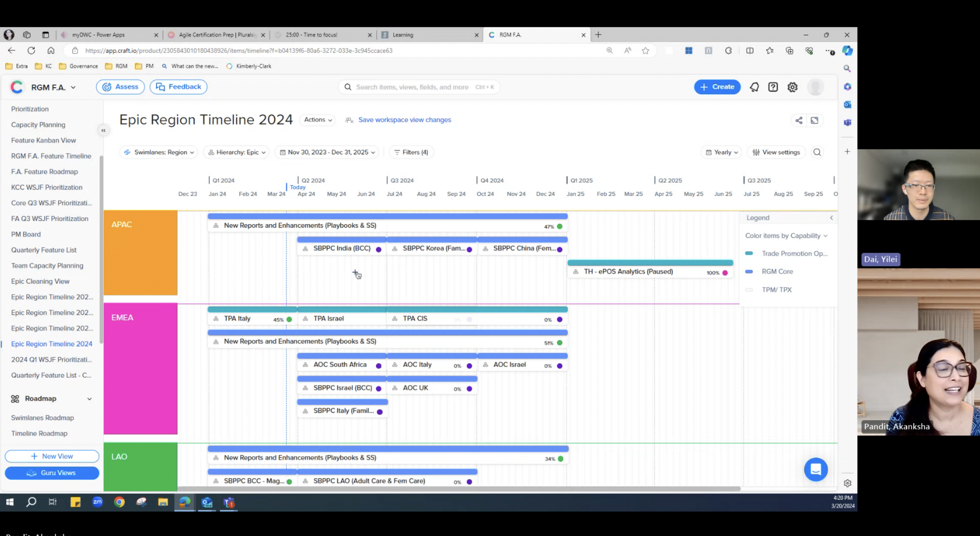
Task: Switch to the myDWC - Power Apps tab
Action: pyautogui.click(x=110, y=35)
